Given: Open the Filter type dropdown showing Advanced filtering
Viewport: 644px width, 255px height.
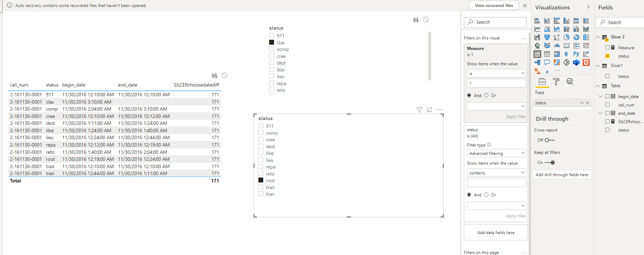Looking at the screenshot, I should [x=496, y=153].
